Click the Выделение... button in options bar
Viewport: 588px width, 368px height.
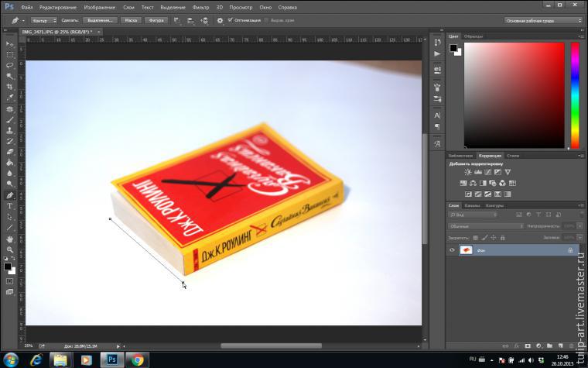tap(99, 20)
